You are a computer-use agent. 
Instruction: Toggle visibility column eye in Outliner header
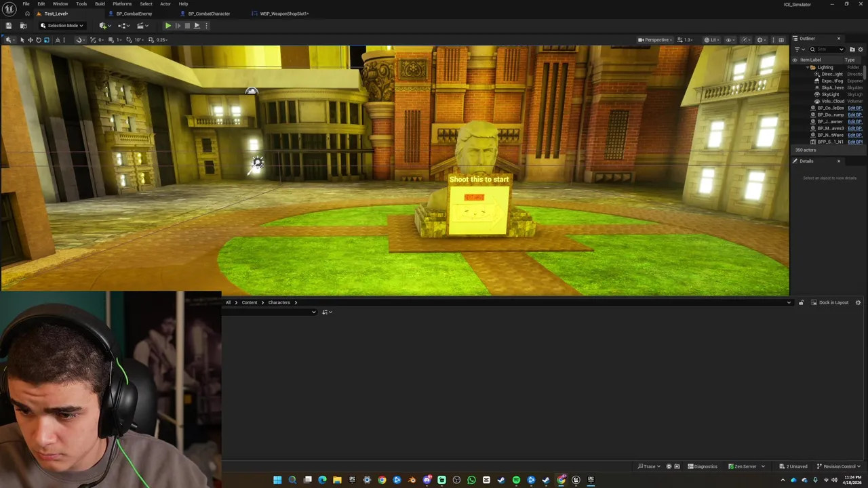click(x=795, y=60)
